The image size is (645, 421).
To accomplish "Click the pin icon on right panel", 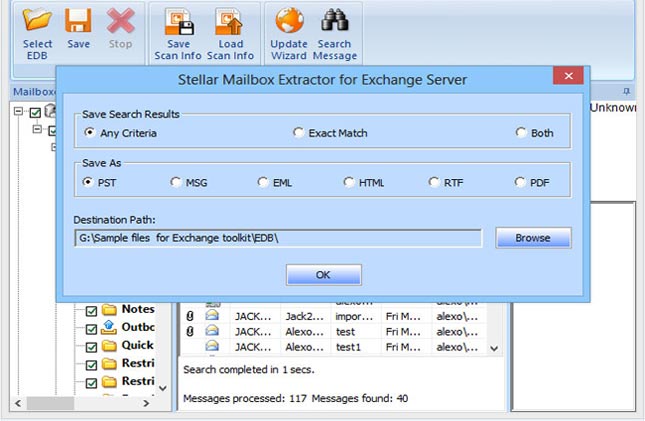I will point(626,91).
